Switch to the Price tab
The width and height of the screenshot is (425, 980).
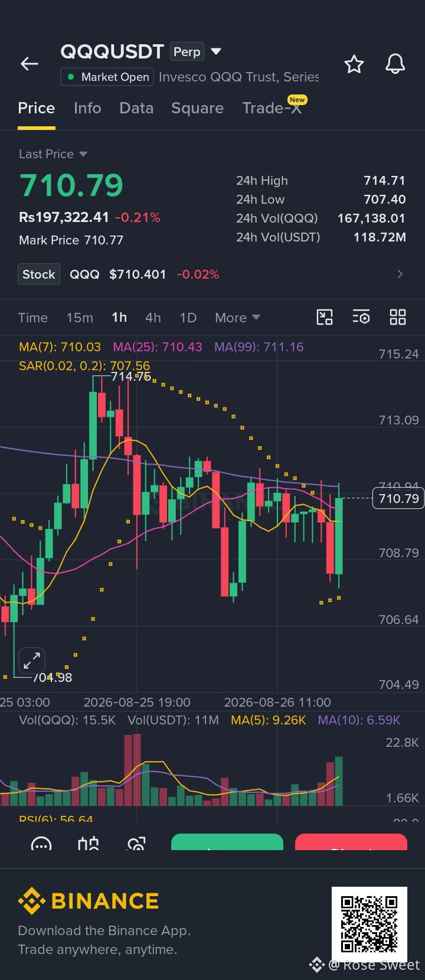click(37, 108)
